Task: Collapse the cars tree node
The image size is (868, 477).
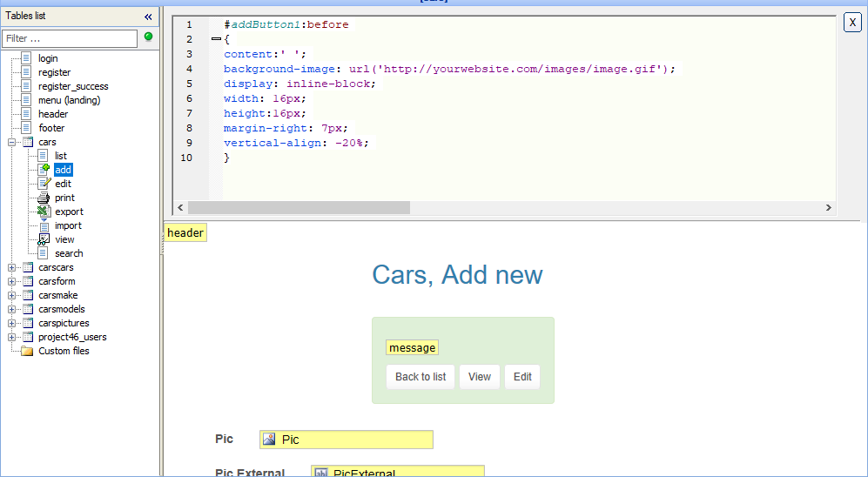Action: click(x=11, y=142)
